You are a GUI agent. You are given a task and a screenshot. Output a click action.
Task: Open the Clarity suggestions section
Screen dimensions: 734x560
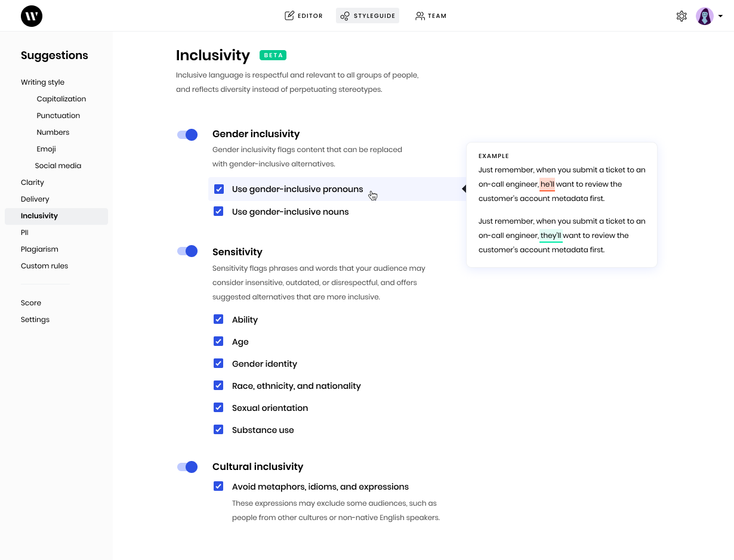32,182
